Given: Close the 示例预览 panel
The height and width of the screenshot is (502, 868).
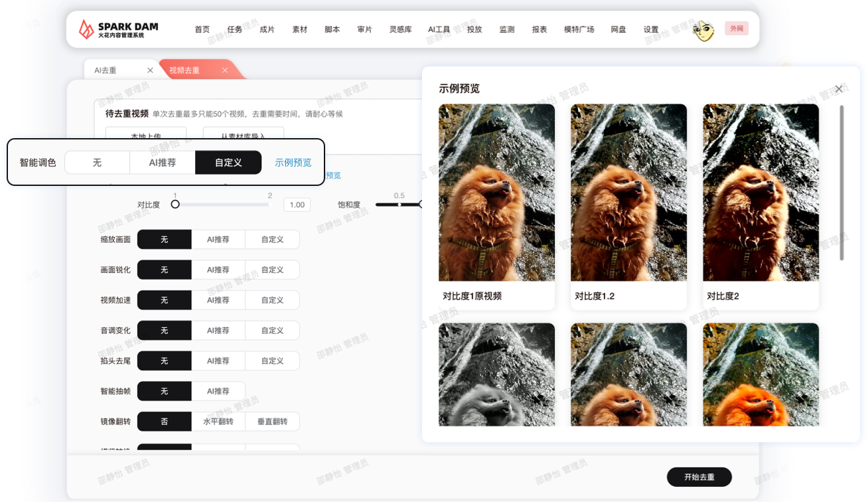Looking at the screenshot, I should pyautogui.click(x=839, y=89).
